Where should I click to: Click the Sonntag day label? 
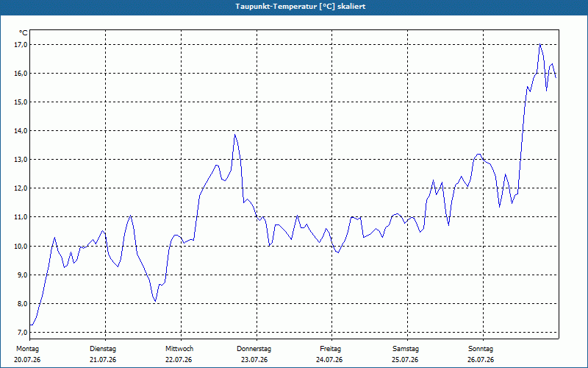coord(481,349)
